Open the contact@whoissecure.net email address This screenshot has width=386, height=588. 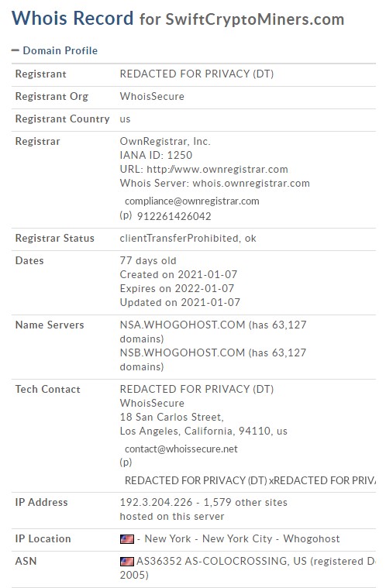(181, 449)
